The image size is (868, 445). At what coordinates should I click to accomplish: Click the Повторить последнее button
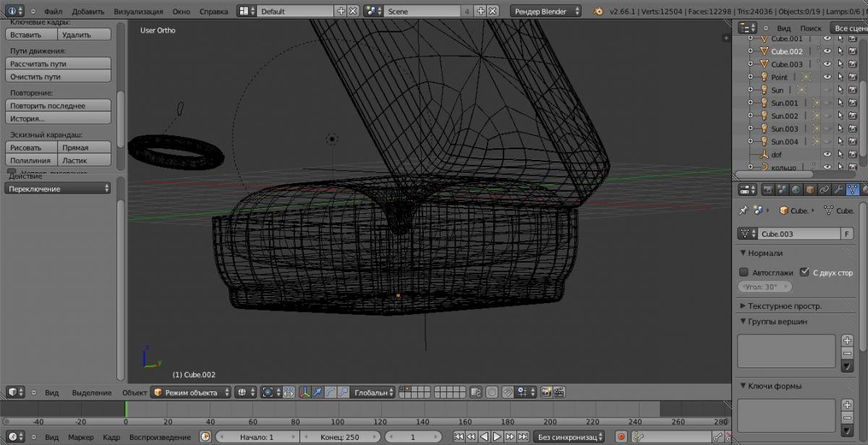pos(59,106)
